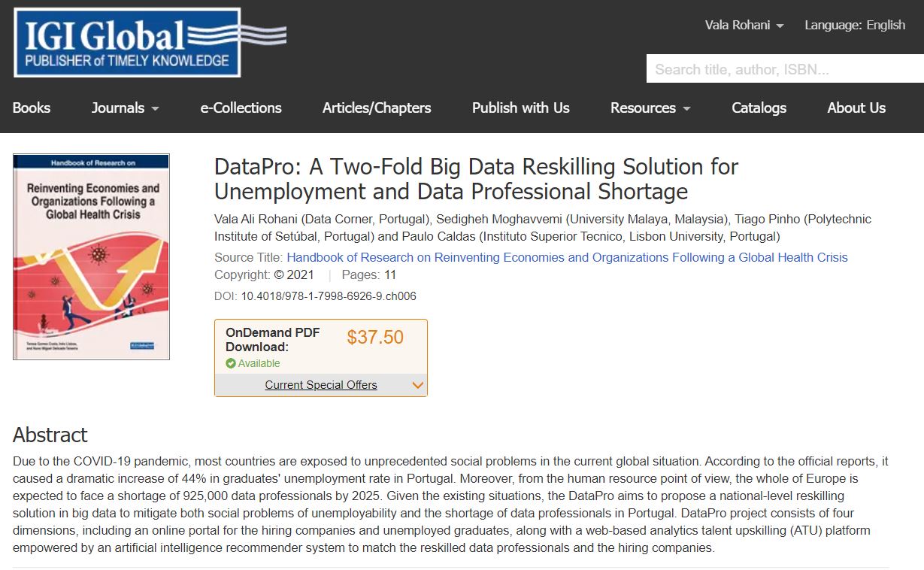
Task: Click the orange $37.50 price
Action: (377, 337)
